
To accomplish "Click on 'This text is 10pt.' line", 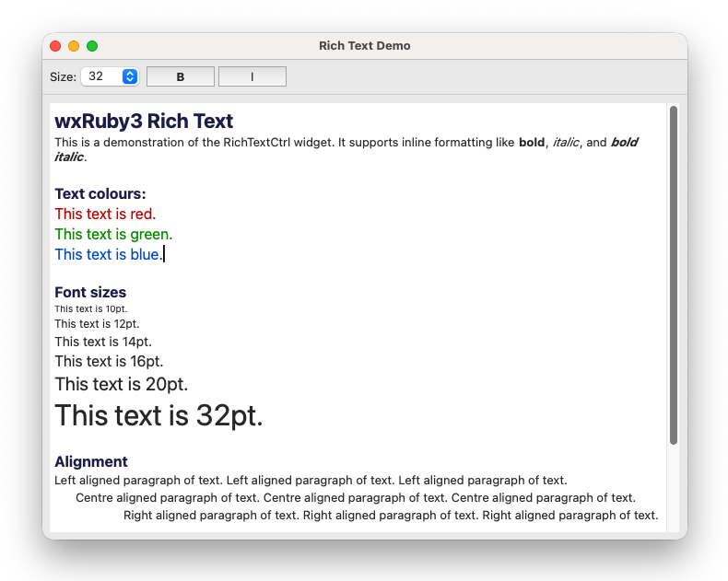I will pyautogui.click(x=90, y=309).
